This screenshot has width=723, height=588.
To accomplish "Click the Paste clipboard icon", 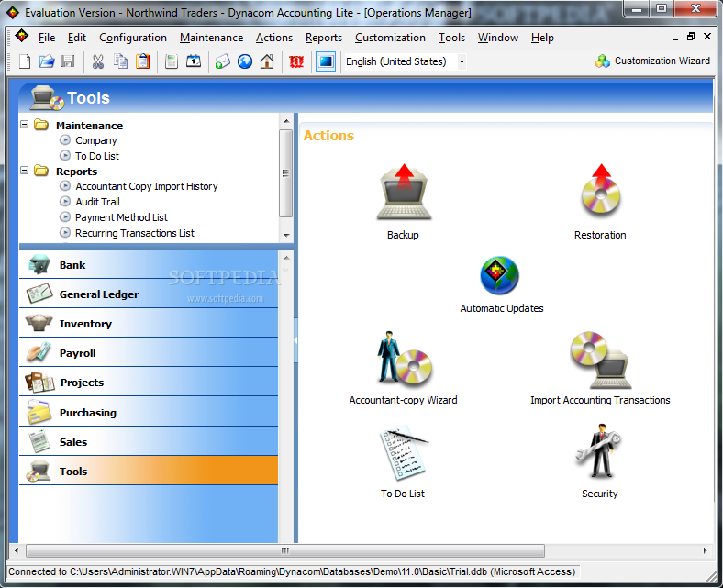I will click(x=142, y=61).
